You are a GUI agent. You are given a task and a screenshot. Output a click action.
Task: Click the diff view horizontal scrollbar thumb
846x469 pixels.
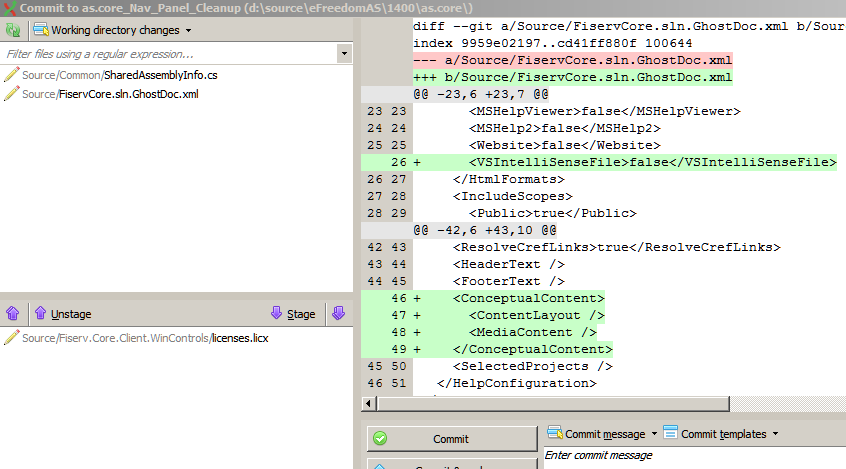coord(553,403)
